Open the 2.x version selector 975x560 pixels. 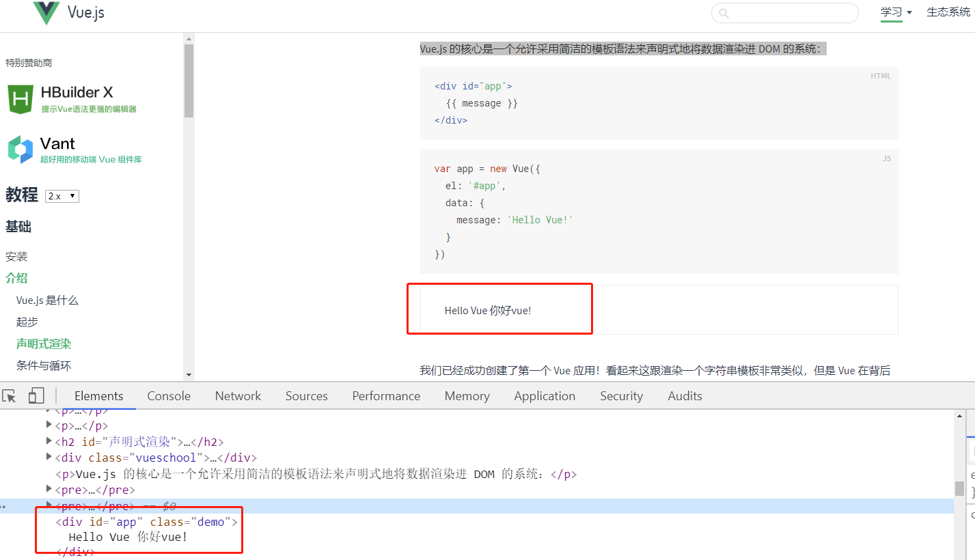click(62, 196)
